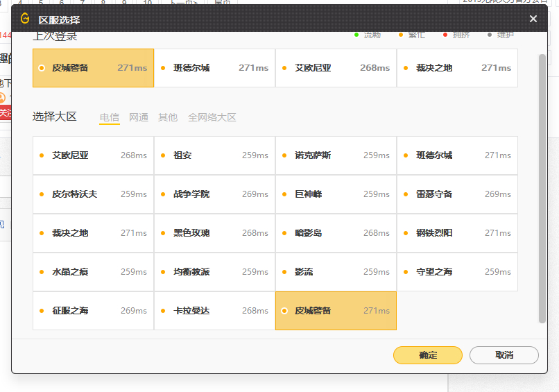Image resolution: width=559 pixels, height=392 pixels.
Task: Confirm selection with 确定 button
Action: (428, 355)
